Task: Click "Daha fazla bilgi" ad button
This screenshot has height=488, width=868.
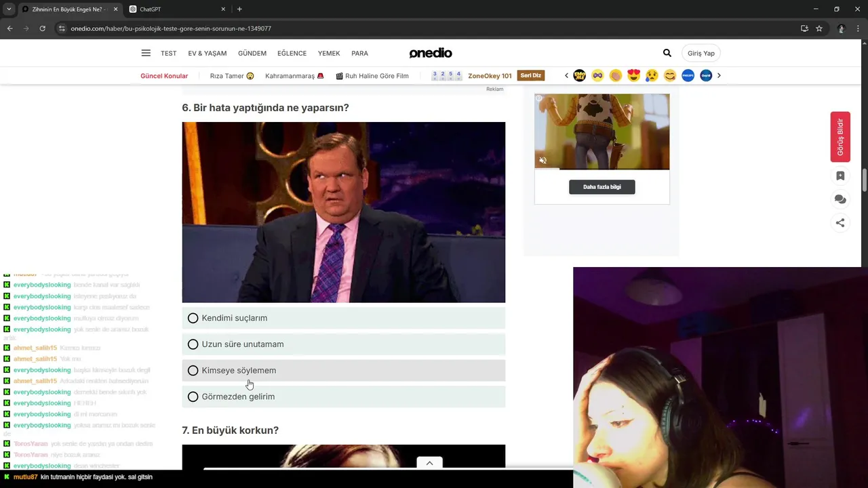Action: (x=602, y=187)
